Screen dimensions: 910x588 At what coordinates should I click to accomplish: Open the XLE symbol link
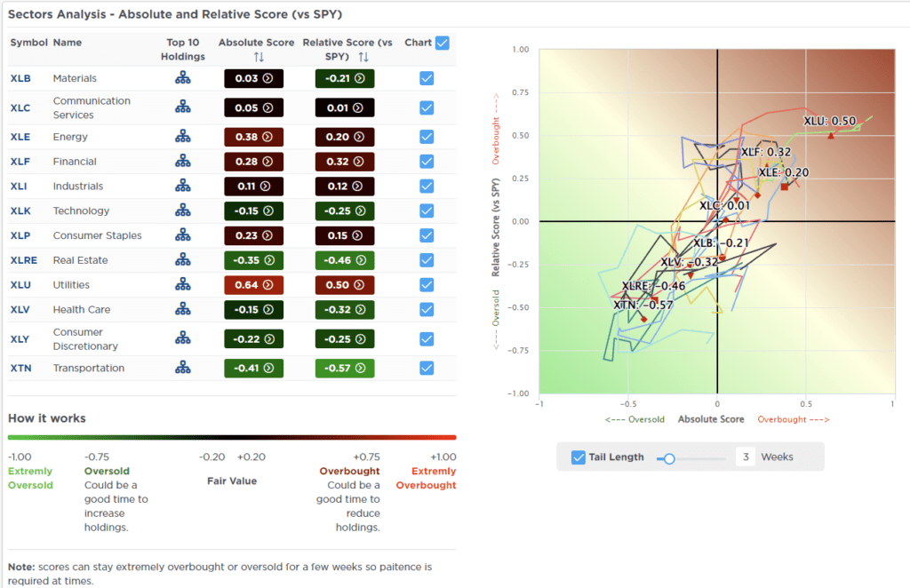click(20, 137)
